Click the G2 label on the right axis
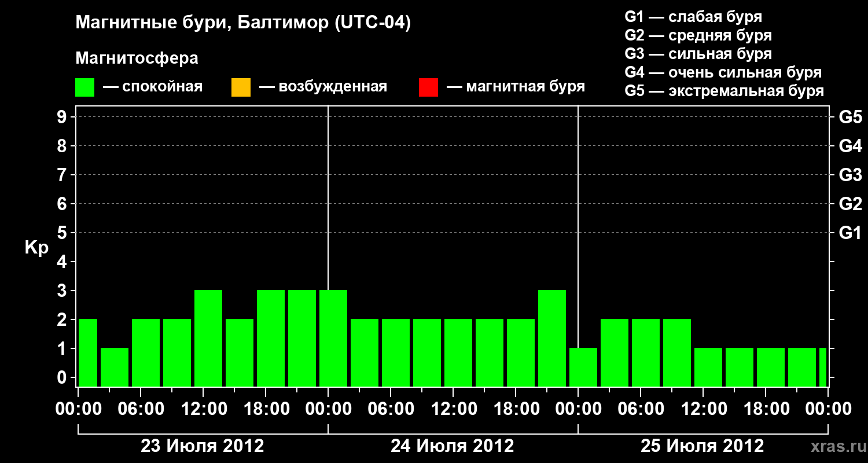Viewport: 868px width, 463px height. click(x=851, y=204)
